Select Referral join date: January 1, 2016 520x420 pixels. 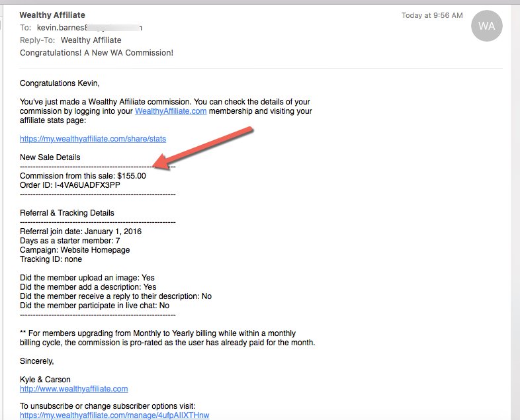81,231
